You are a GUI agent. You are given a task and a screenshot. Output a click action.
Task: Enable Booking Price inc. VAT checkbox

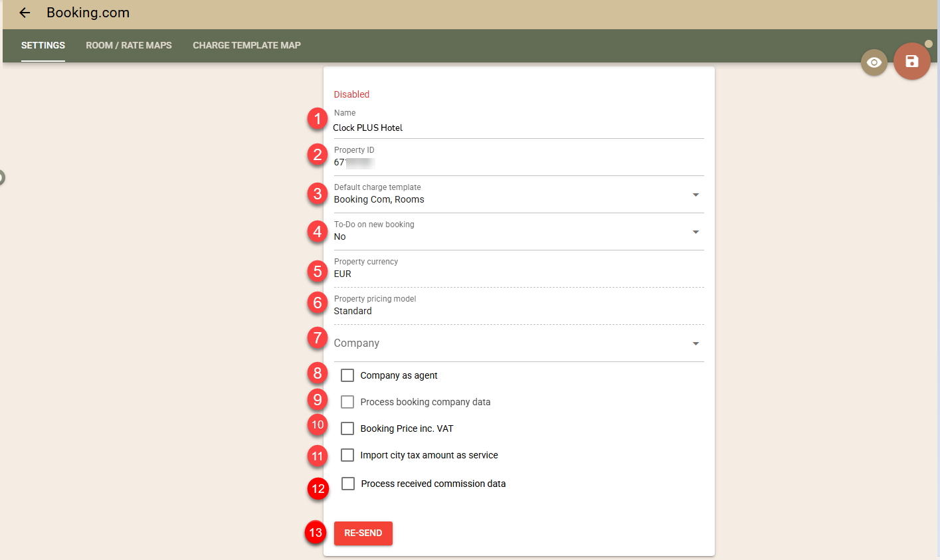(347, 428)
